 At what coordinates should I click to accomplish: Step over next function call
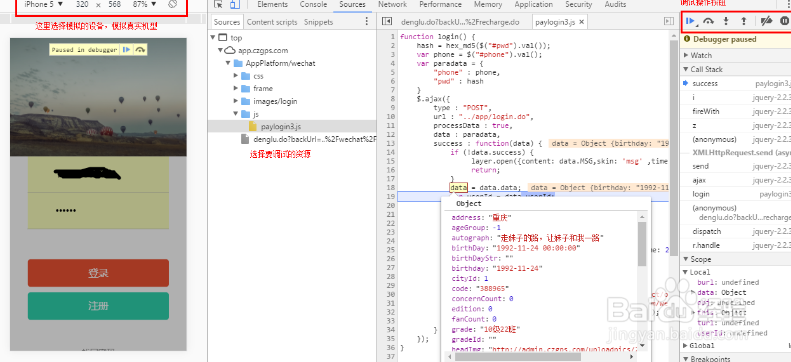pos(709,21)
